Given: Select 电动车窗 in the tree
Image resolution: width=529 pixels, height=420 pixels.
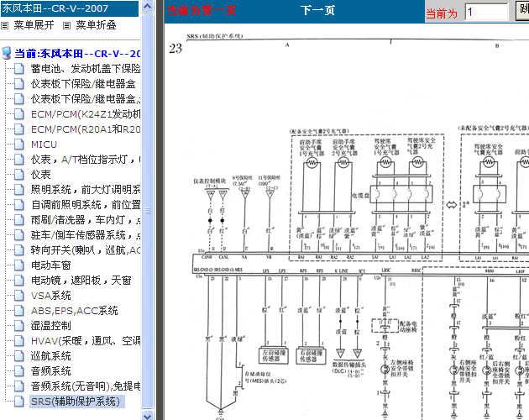Looking at the screenshot, I should point(51,265).
